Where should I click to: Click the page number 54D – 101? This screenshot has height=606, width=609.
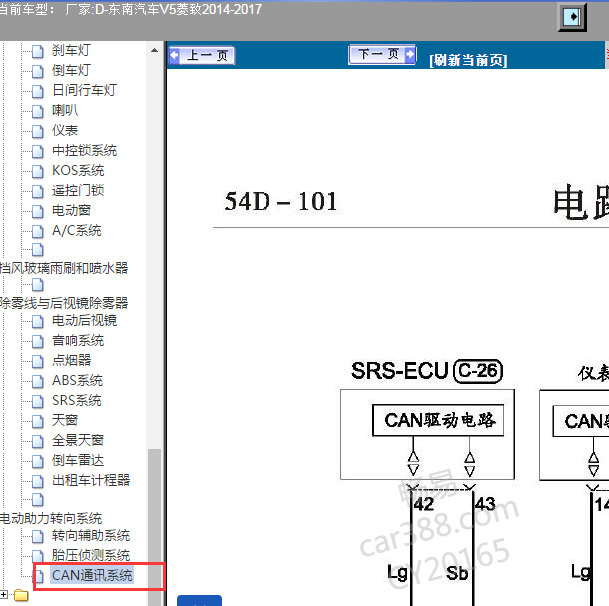280,201
